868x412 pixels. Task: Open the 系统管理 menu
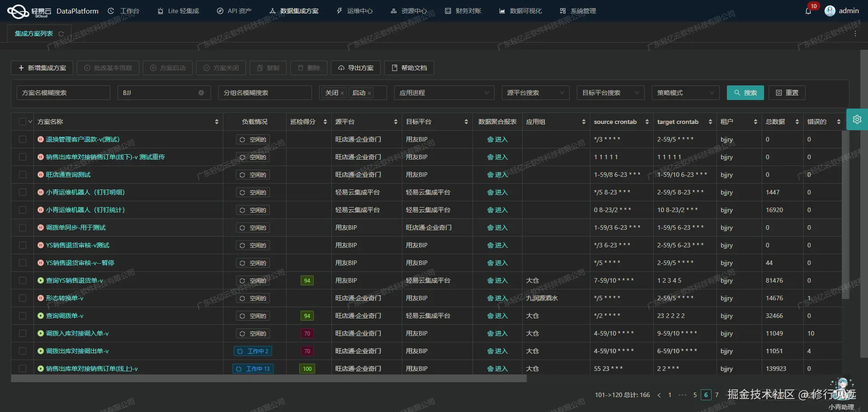tap(578, 11)
